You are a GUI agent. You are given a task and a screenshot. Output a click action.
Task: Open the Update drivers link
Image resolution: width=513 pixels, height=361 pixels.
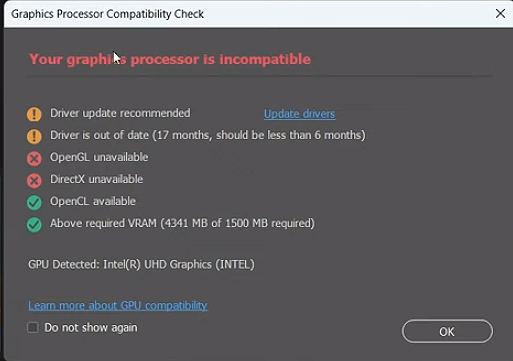(300, 114)
